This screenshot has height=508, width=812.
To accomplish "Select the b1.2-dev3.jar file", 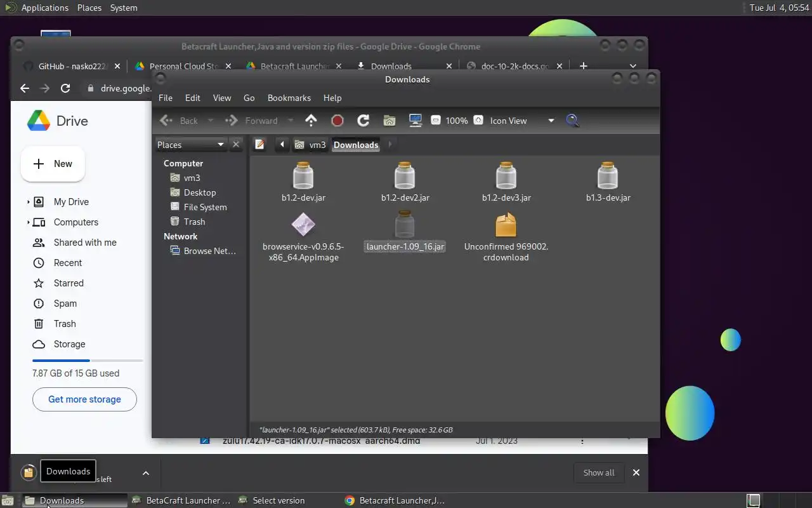I will (506, 182).
